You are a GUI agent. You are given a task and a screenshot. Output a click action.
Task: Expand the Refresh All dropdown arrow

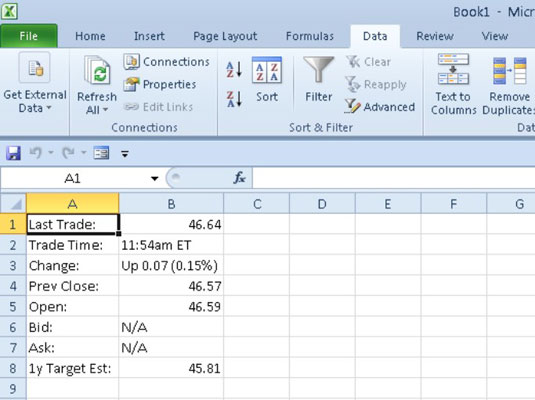(x=105, y=110)
